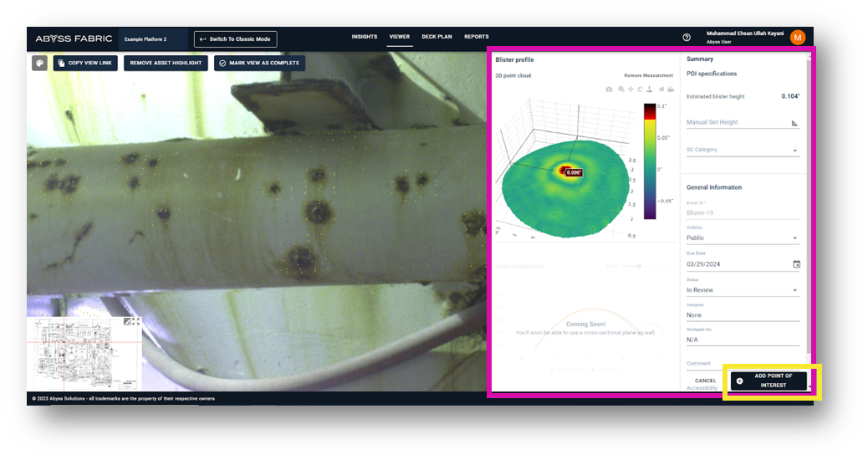The height and width of the screenshot is (460, 868).
Task: Click the user avatar M icon
Action: coord(797,37)
